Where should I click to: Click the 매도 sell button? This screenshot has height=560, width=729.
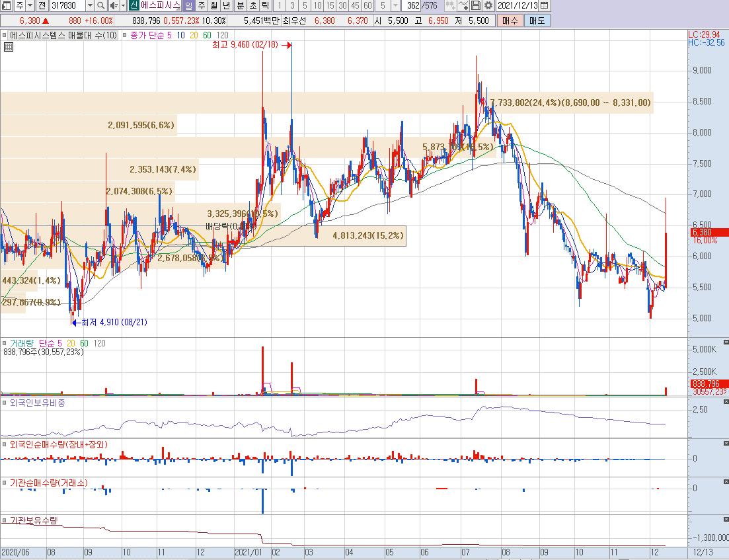pyautogui.click(x=537, y=20)
